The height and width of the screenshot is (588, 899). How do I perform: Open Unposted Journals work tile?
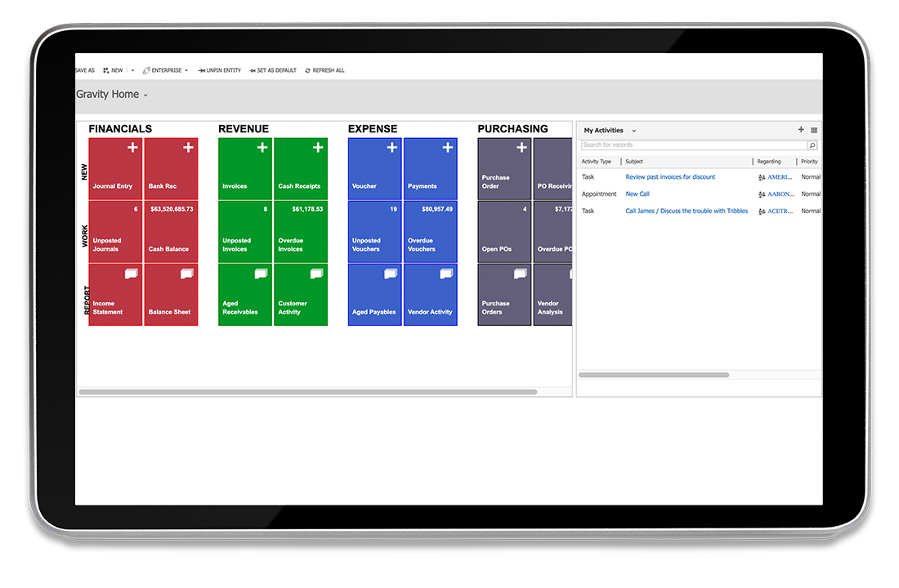pyautogui.click(x=115, y=232)
